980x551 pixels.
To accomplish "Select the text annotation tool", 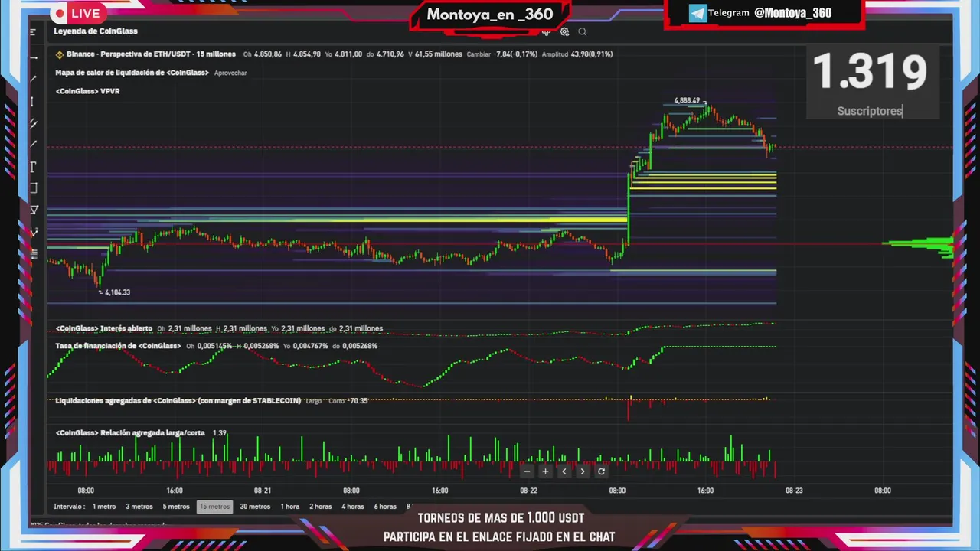I will pyautogui.click(x=33, y=167).
